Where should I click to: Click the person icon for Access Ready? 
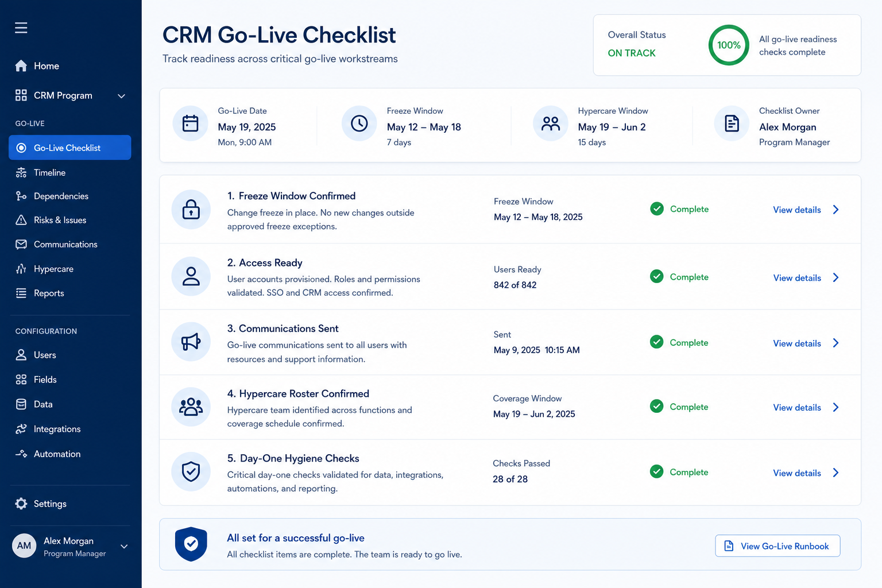[x=191, y=276]
